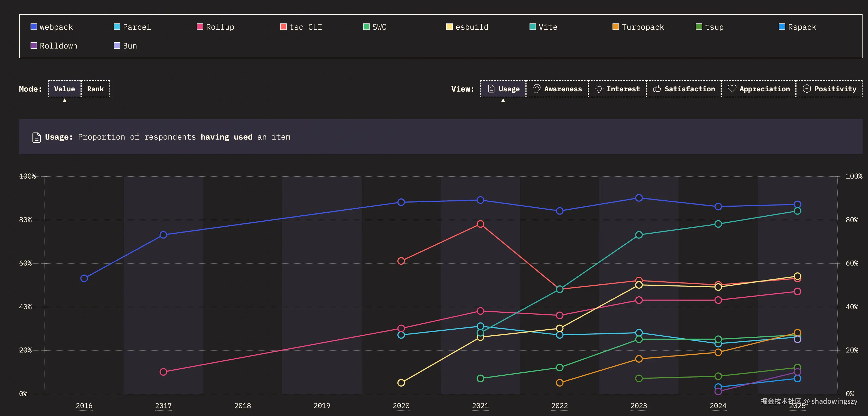Click the document icon in Usage description banner
Viewport: 868px width, 416px height.
(36, 137)
